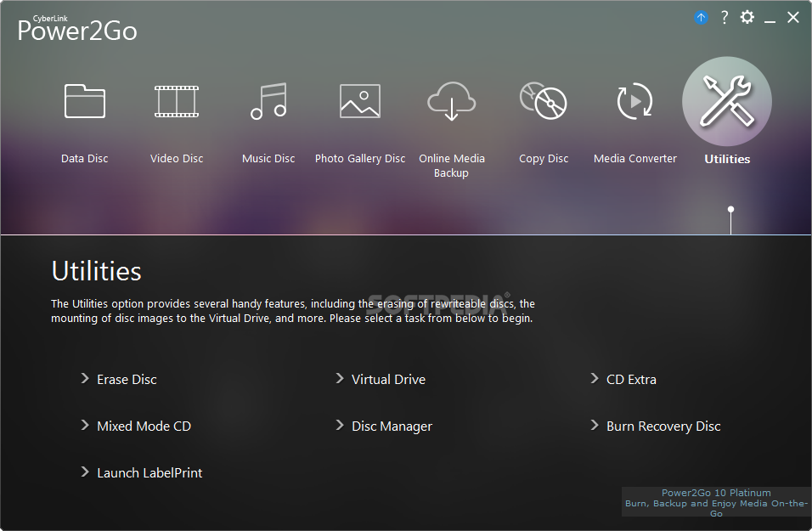Viewport: 812px width, 531px height.
Task: Click the Copy Disc label
Action: coord(544,159)
